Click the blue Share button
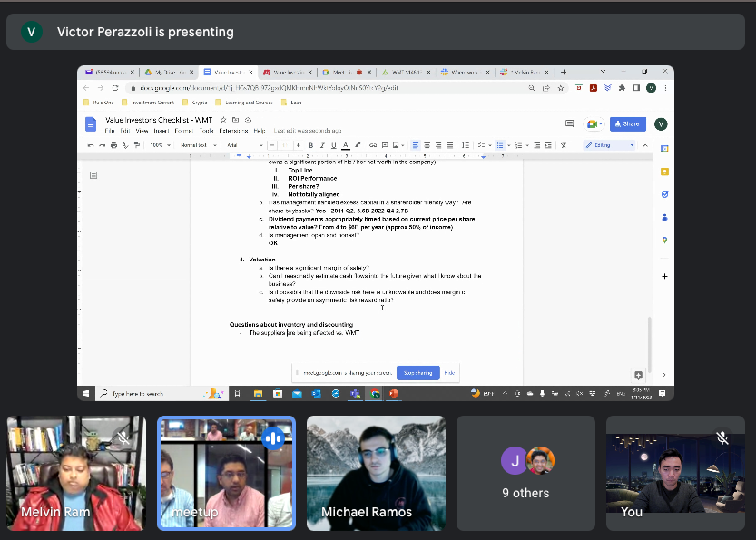This screenshot has height=540, width=756. (x=628, y=124)
